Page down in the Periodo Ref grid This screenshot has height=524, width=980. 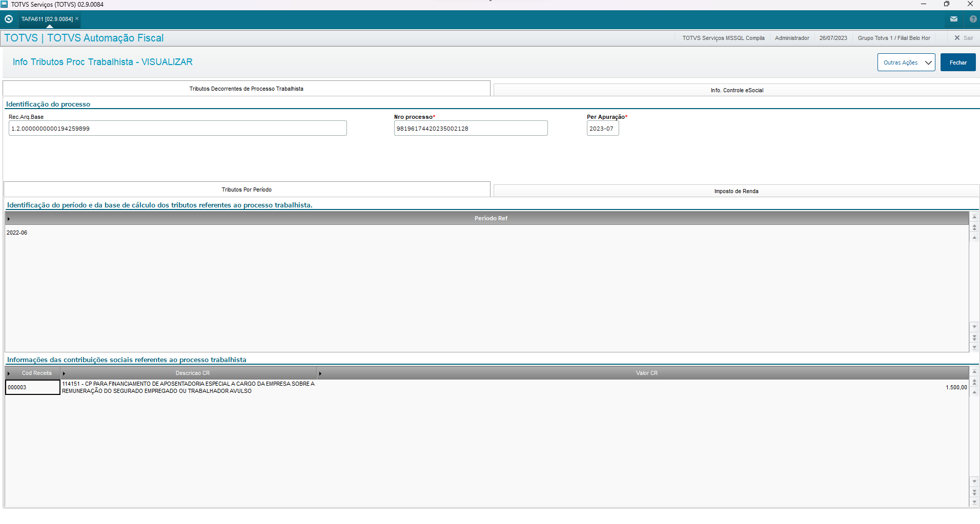[x=974, y=338]
